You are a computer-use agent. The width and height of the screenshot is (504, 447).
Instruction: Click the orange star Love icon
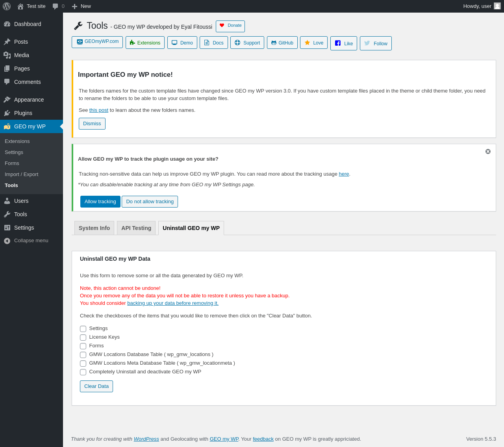[x=307, y=43]
